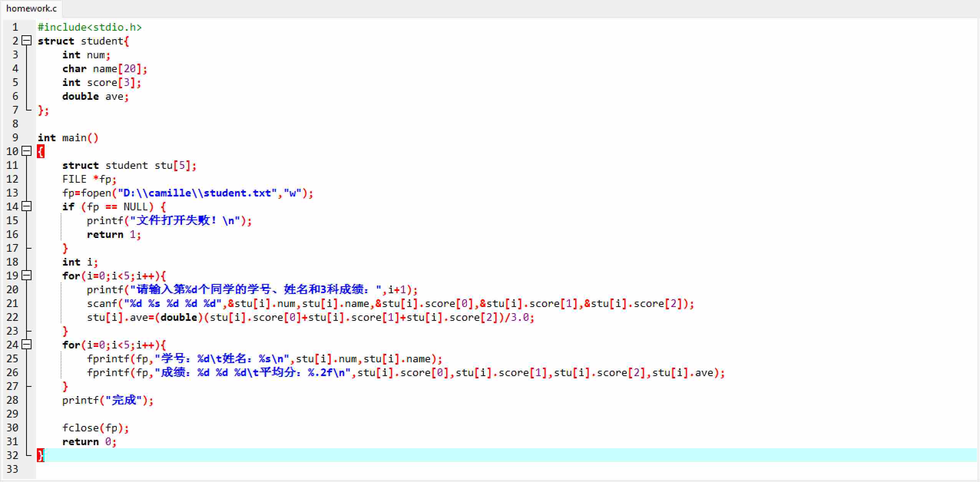Collapse the main function fold at line 10

(26, 151)
